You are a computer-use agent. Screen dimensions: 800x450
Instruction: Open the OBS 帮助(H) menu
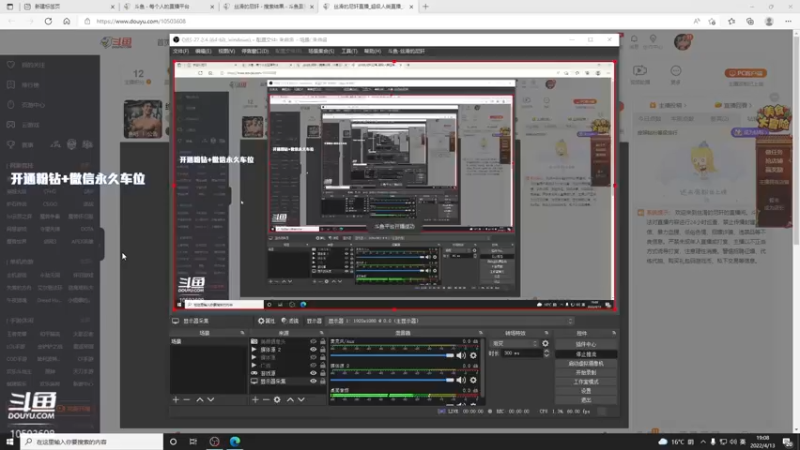372,51
